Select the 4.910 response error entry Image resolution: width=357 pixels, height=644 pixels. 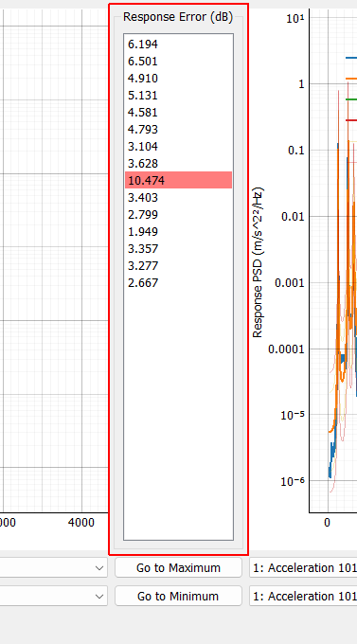click(178, 78)
